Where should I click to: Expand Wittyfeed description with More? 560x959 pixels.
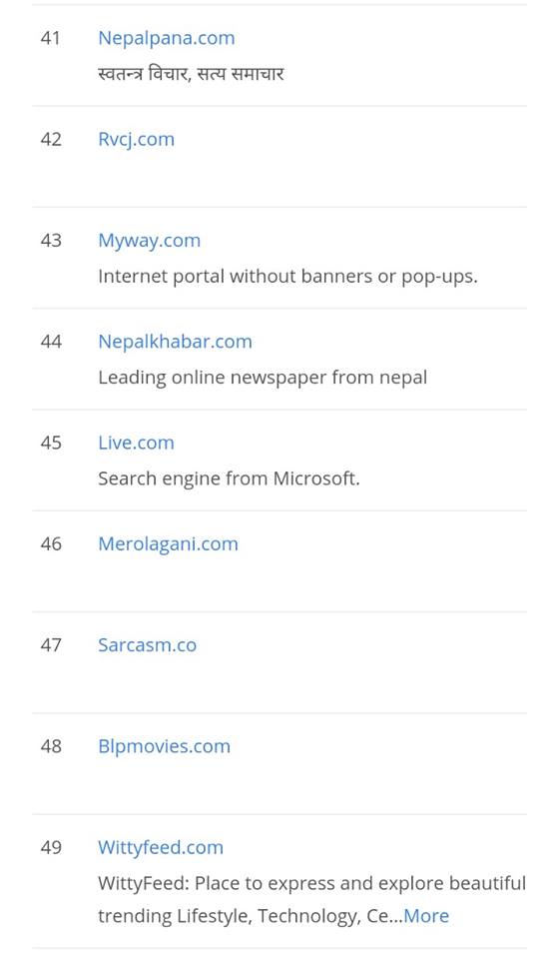pyautogui.click(x=426, y=916)
